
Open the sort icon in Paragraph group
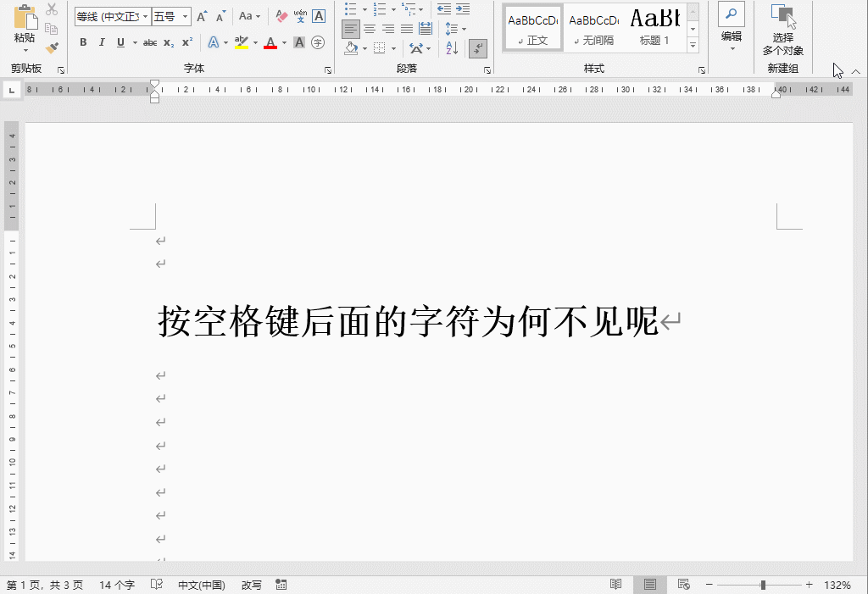450,48
